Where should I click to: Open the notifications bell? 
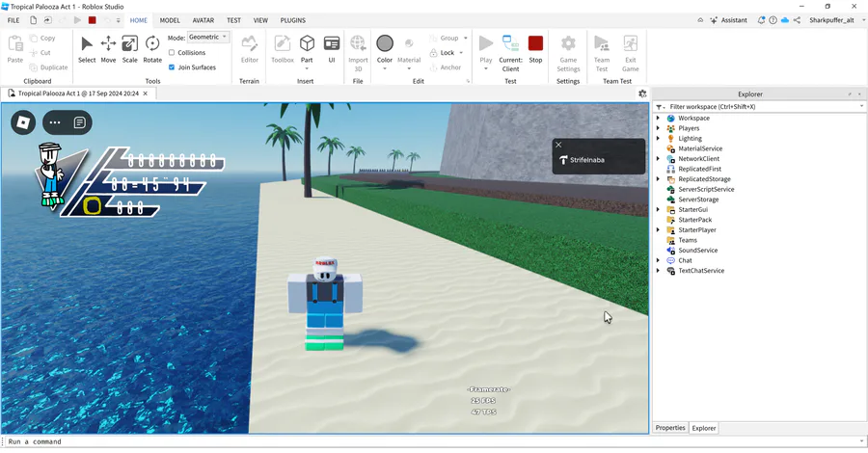click(761, 20)
